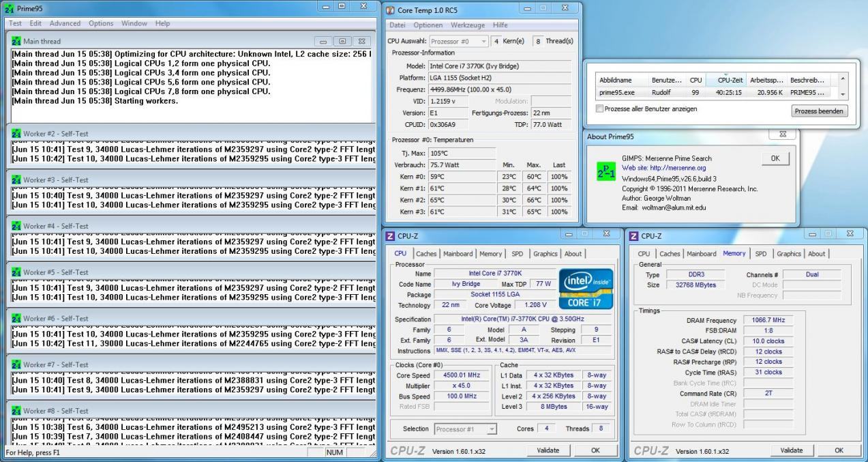The height and width of the screenshot is (462, 868).
Task: Click the Arbeitssp... column header
Action: click(x=765, y=80)
